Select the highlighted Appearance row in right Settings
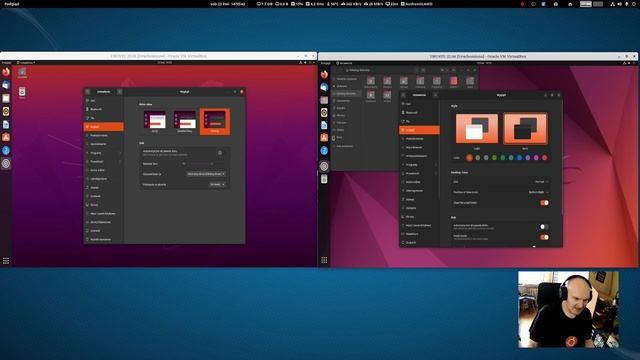 click(x=419, y=130)
